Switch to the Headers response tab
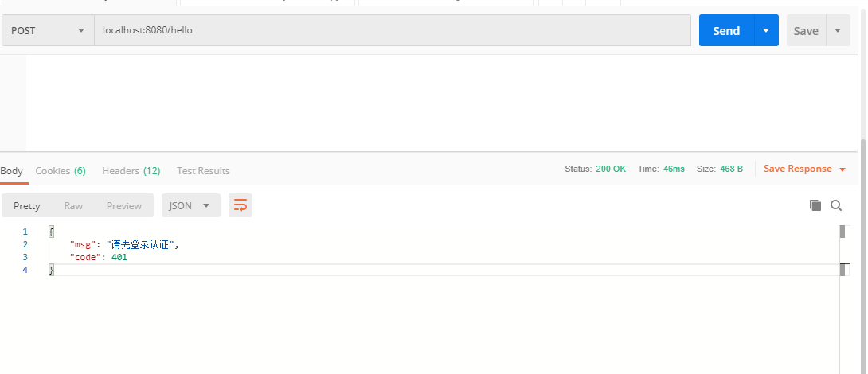Screen dimensions: 868x374 131,171
